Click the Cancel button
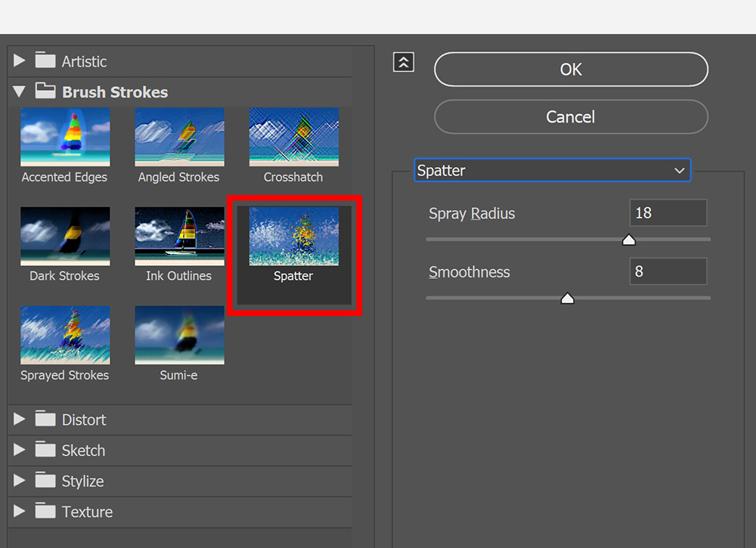Screen dimensions: 756x548 [x=571, y=116]
